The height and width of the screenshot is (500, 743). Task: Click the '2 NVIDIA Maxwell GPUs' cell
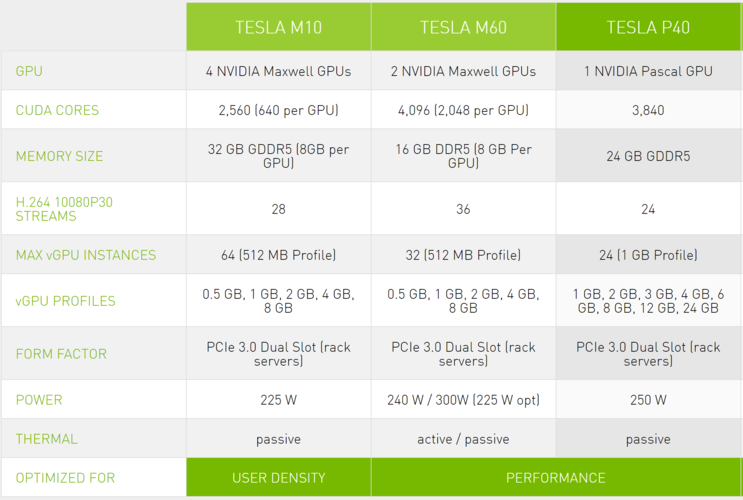[463, 71]
